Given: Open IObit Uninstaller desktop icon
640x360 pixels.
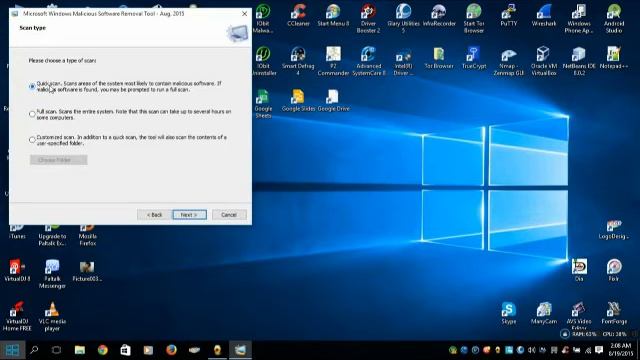Looking at the screenshot, I should click(263, 61).
